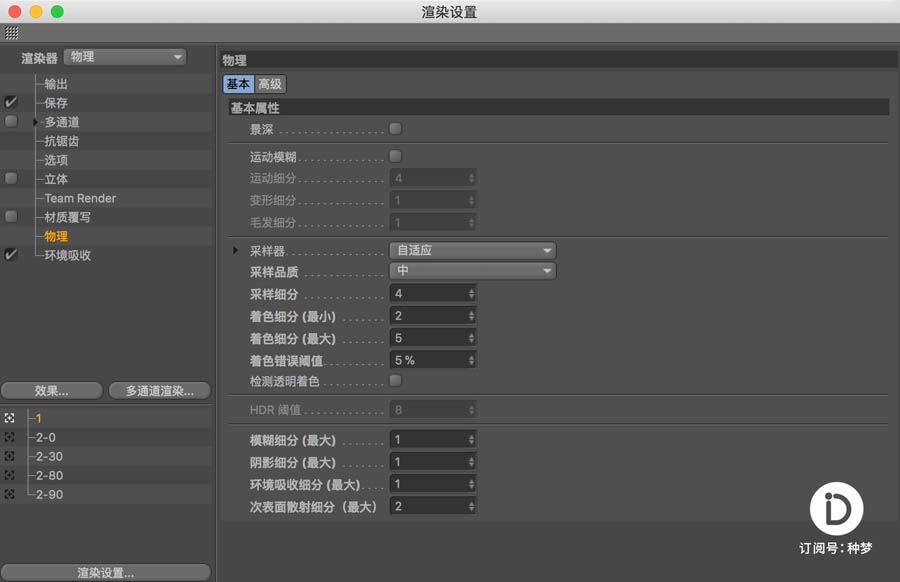The image size is (900, 582).
Task: Click the 效果... button
Action: click(52, 390)
